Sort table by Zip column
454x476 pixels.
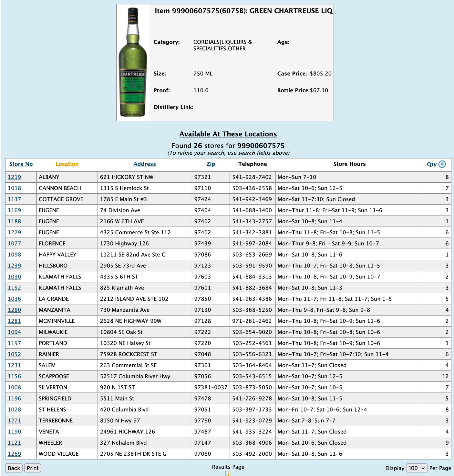click(211, 164)
